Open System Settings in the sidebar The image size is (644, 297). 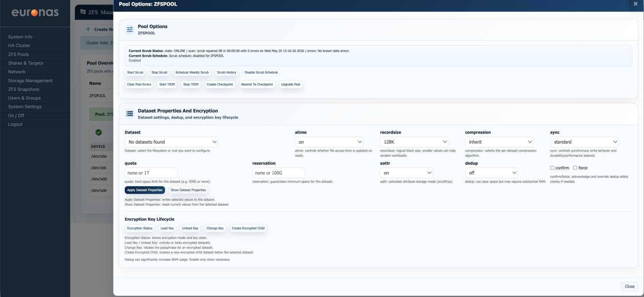(25, 107)
